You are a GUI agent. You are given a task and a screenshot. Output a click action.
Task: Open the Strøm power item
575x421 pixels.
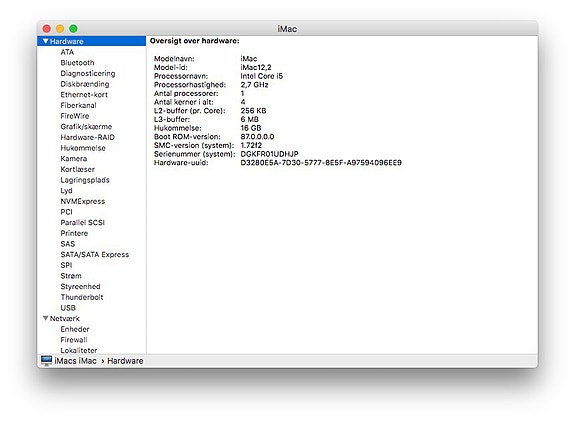tap(71, 276)
